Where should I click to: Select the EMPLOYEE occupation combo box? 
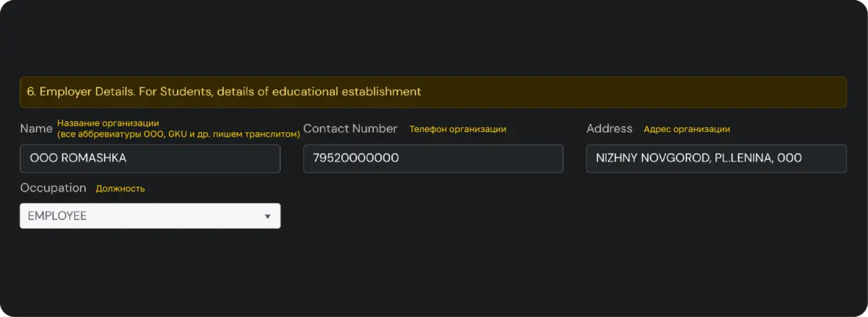point(150,216)
